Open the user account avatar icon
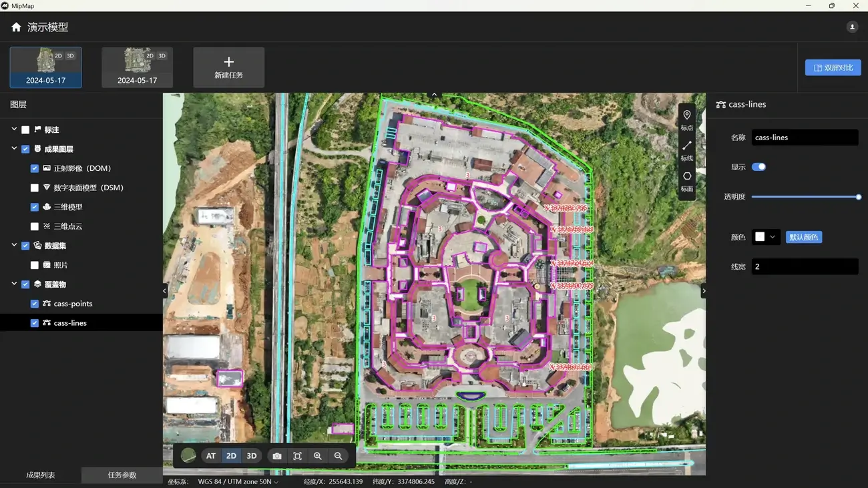The height and width of the screenshot is (488, 868). pos(852,27)
